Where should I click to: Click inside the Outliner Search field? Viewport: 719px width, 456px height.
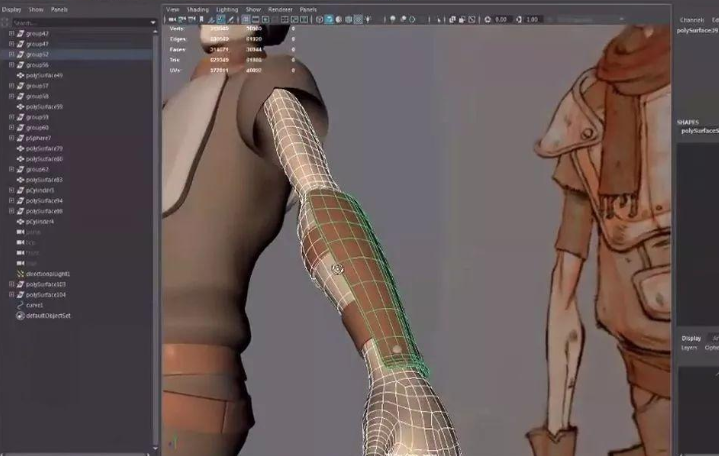(x=80, y=22)
